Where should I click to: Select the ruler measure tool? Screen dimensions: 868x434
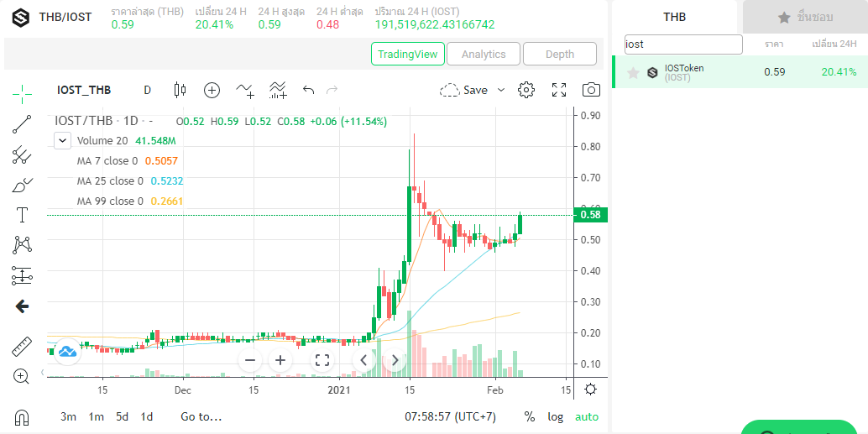coord(22,347)
